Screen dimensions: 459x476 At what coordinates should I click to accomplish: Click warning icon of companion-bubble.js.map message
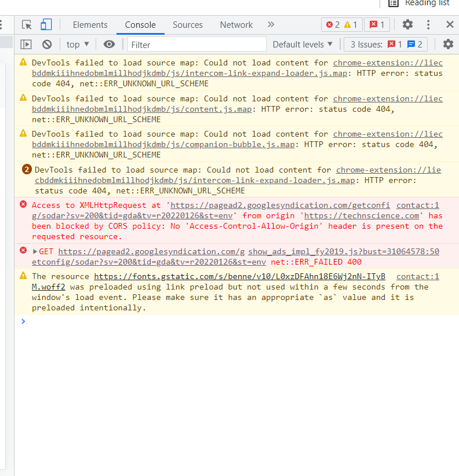click(x=23, y=133)
